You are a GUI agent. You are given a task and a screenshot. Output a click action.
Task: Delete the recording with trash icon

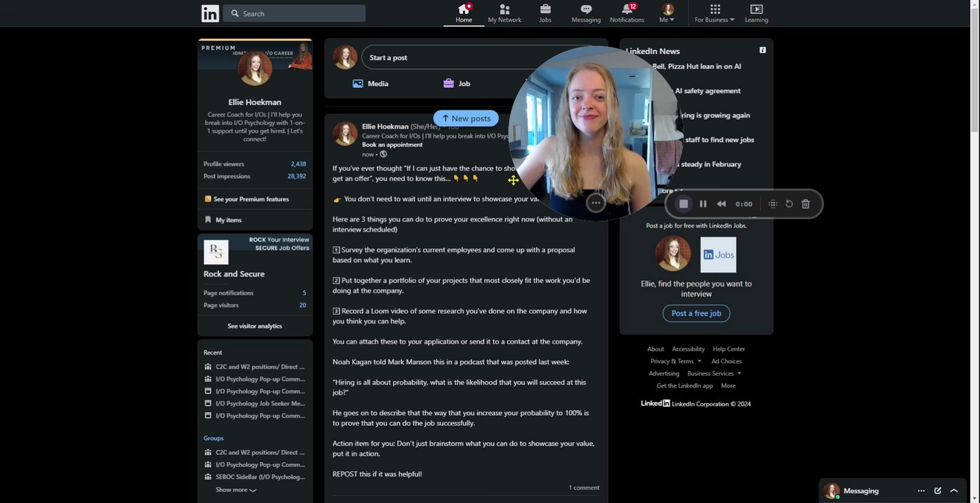tap(805, 204)
